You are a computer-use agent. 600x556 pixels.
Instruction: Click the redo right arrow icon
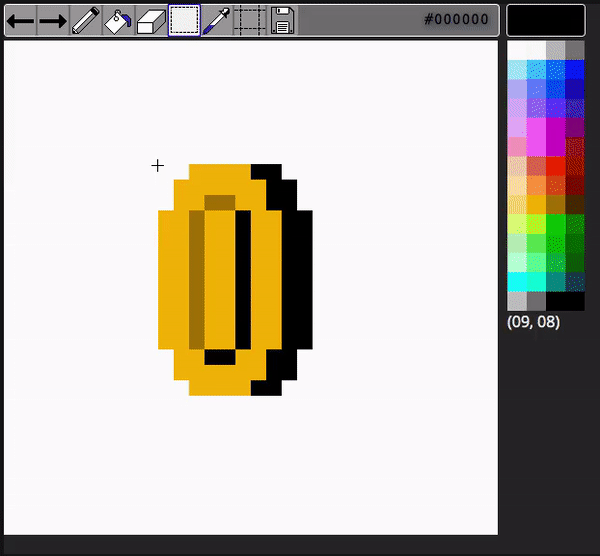point(53,21)
